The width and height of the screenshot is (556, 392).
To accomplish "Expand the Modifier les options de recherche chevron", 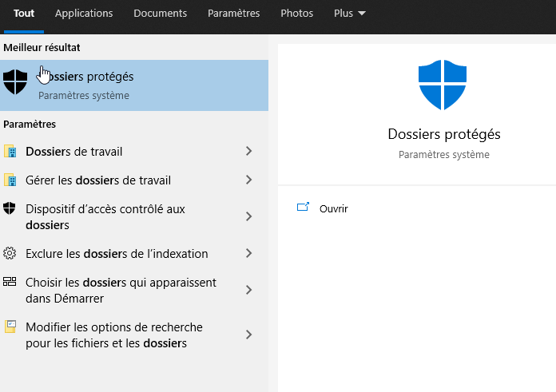I will (248, 335).
